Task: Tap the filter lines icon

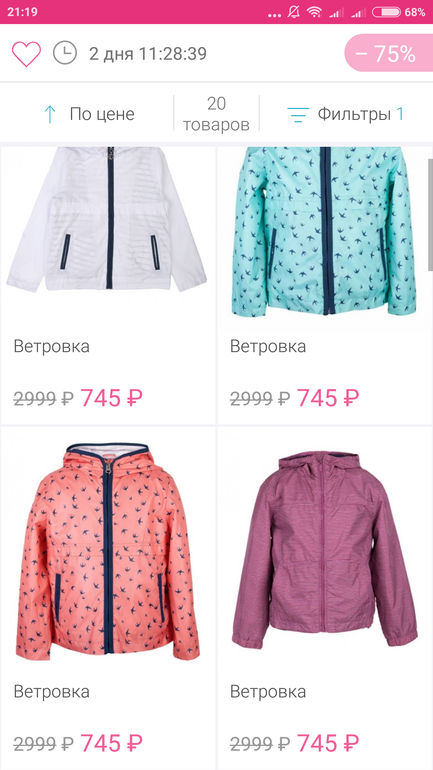Action: click(298, 114)
